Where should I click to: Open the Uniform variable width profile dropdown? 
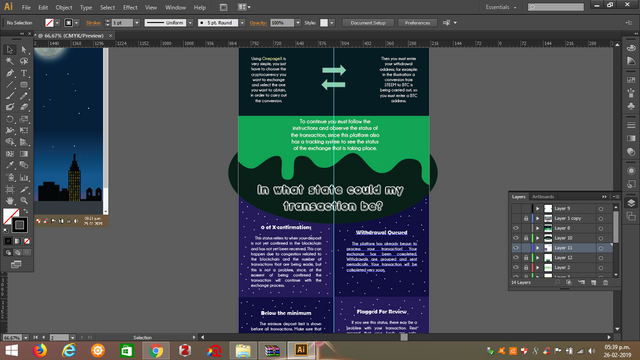[190, 23]
